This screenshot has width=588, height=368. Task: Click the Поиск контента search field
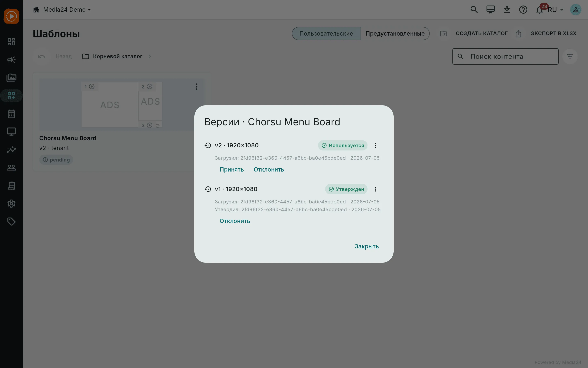[x=505, y=56]
